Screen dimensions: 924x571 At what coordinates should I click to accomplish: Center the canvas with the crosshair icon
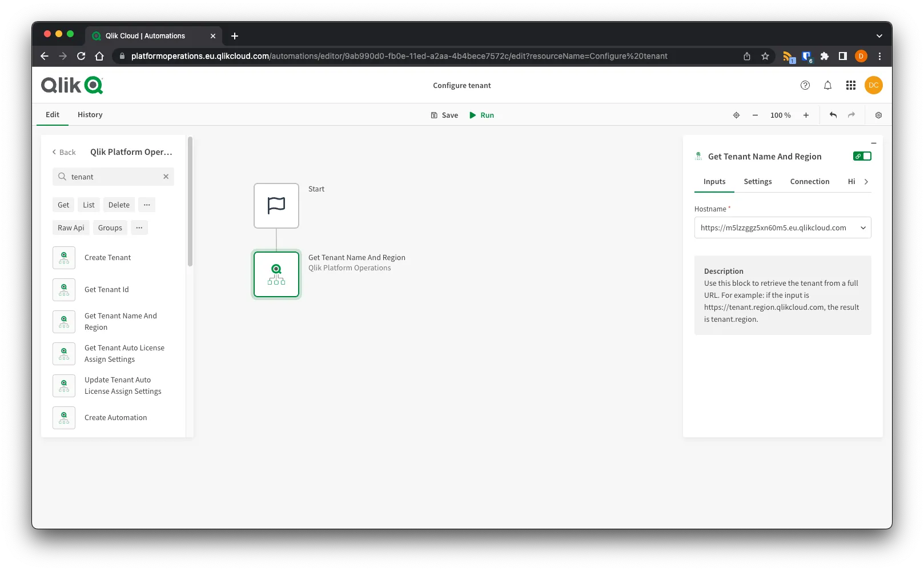(736, 115)
